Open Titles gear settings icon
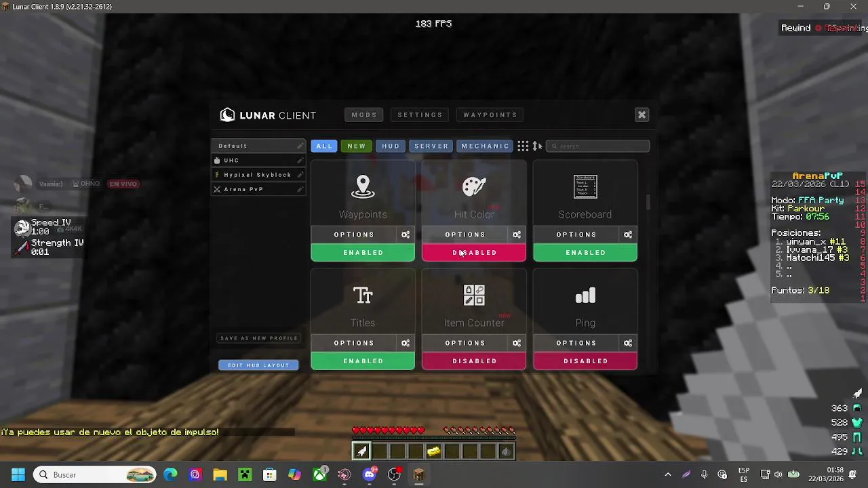Viewport: 868px width, 488px height. (x=406, y=343)
